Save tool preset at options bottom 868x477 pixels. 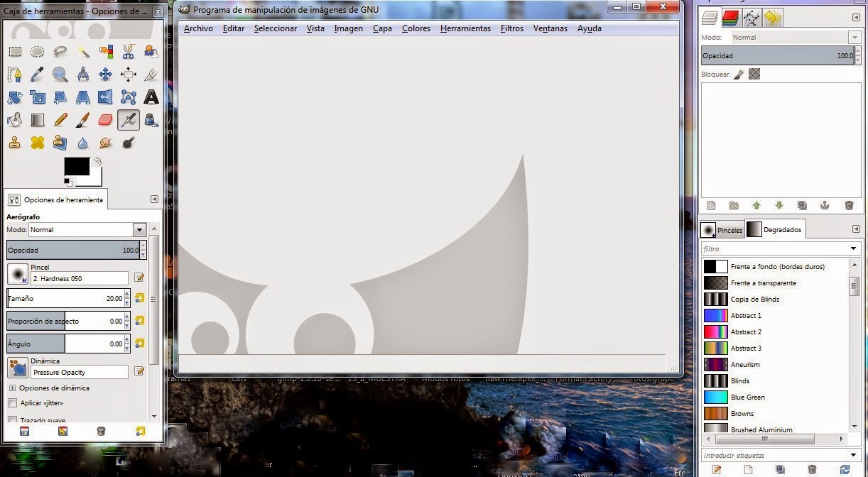coord(23,431)
